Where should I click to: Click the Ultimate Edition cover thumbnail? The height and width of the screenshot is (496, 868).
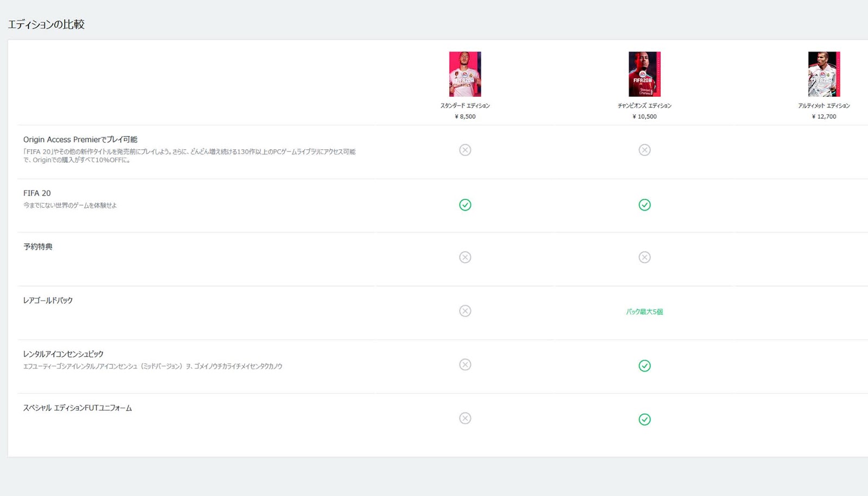(824, 74)
